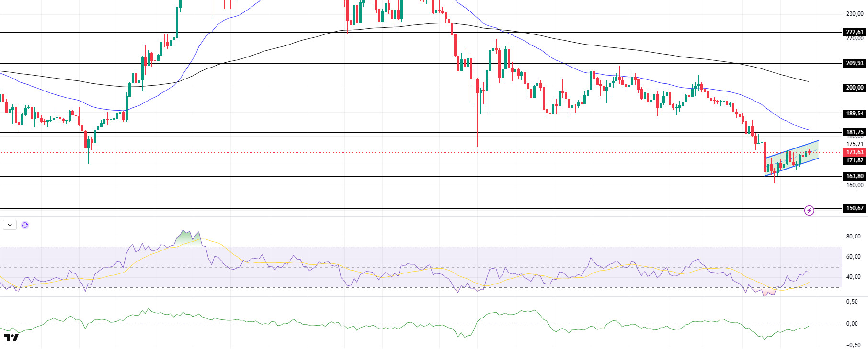Image resolution: width=868 pixels, height=352 pixels.
Task: Select the 181,75 price level label
Action: [855, 132]
